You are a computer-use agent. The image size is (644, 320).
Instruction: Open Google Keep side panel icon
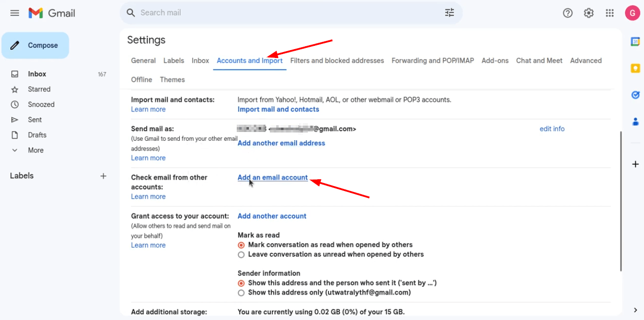tap(635, 68)
